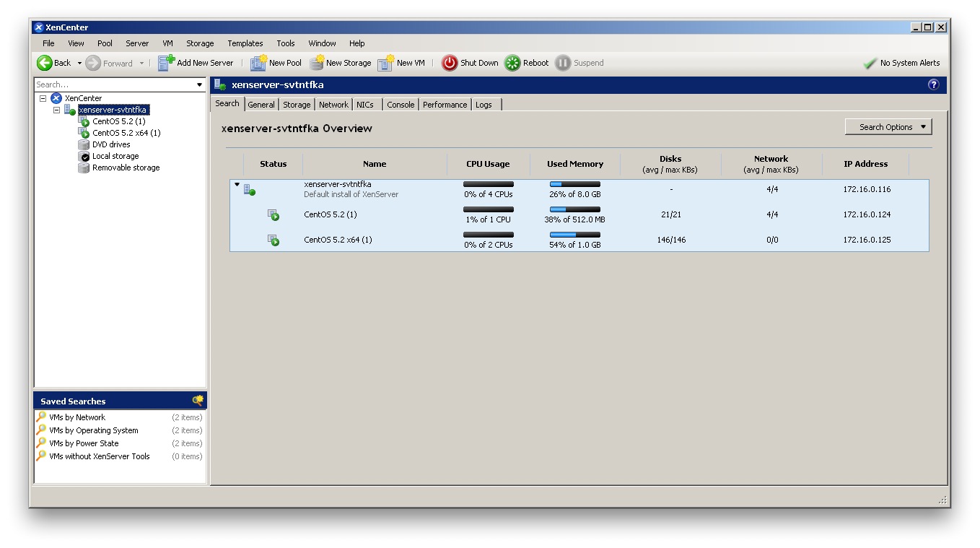Click the server status icon in overview table
Image resolution: width=980 pixels, height=548 pixels.
click(250, 190)
